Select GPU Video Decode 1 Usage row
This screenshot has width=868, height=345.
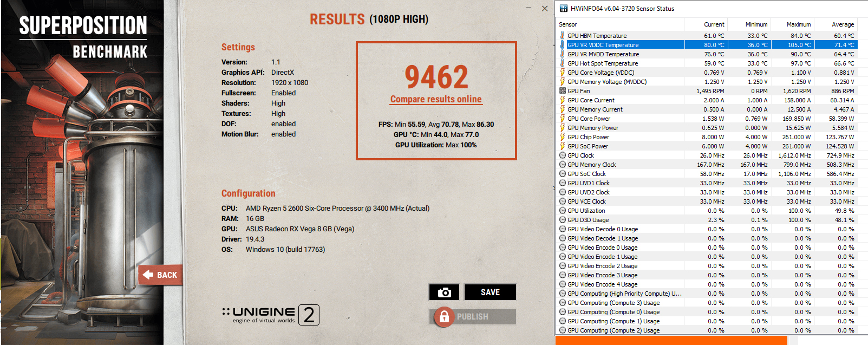[707, 238]
